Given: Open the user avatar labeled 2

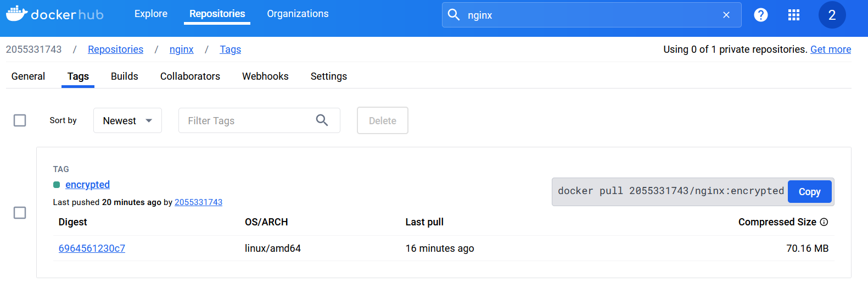Looking at the screenshot, I should 832,15.
